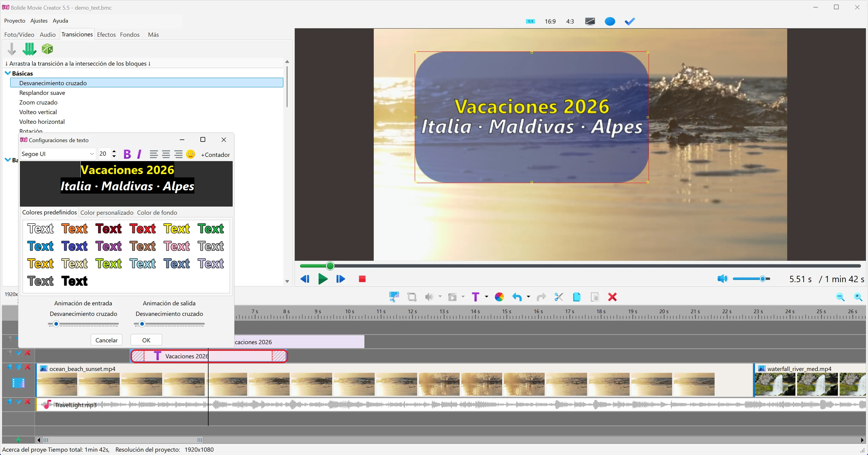Click the monitor fullscreen preview icon
The height and width of the screenshot is (455, 868).
coord(590,22)
